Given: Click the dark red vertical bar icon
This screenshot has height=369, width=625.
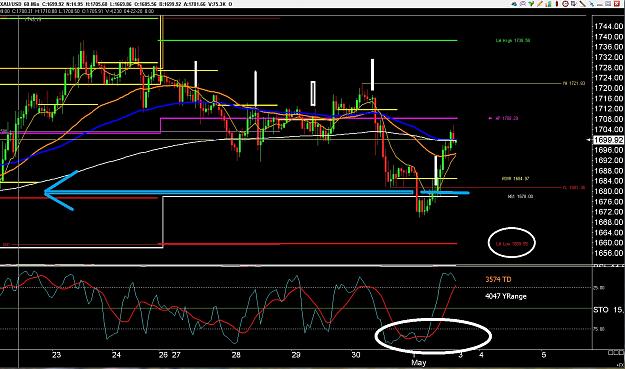Looking at the screenshot, I should pos(557,4).
